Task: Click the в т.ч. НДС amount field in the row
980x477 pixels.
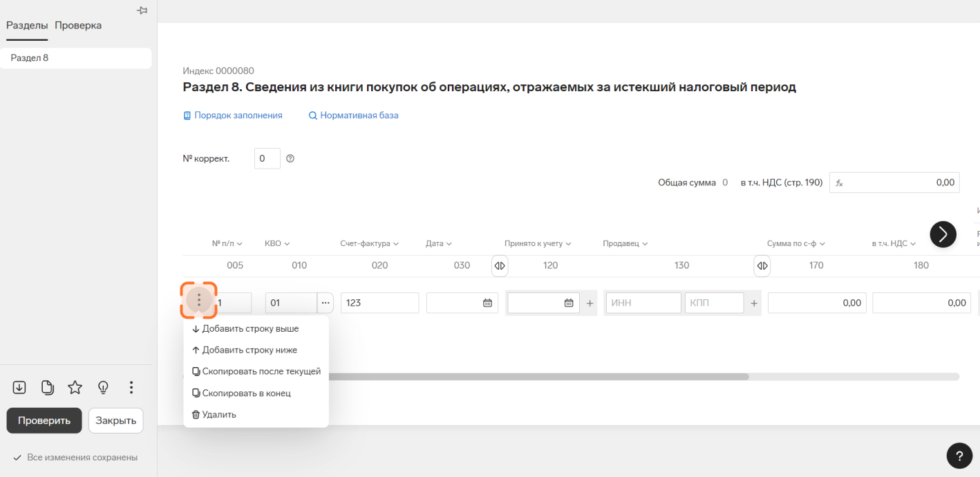Action: pos(922,303)
